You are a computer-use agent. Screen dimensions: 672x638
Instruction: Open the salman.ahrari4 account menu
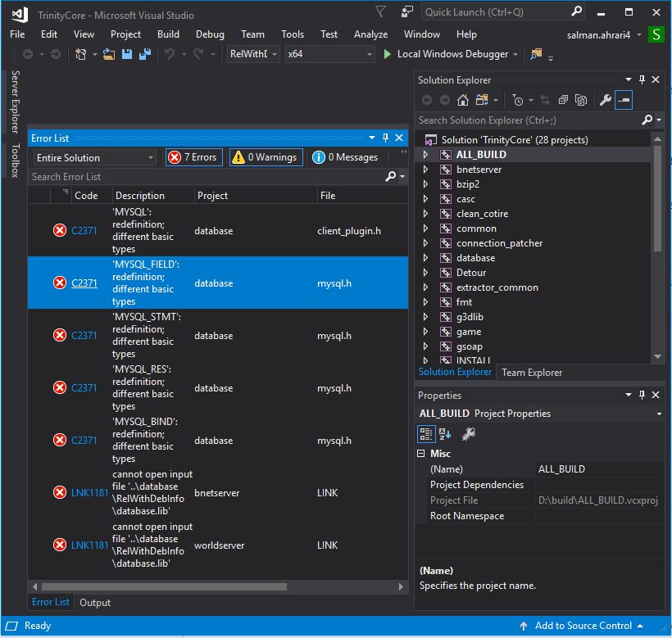603,35
